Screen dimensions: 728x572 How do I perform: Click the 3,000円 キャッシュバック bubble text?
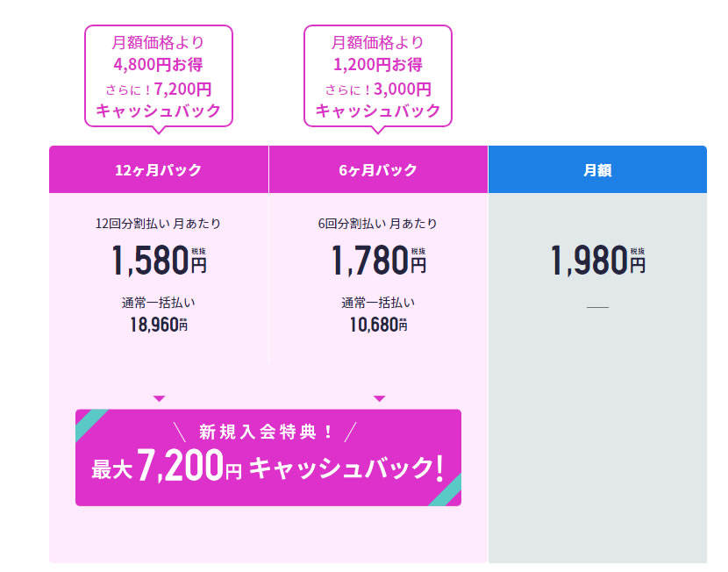tap(378, 100)
